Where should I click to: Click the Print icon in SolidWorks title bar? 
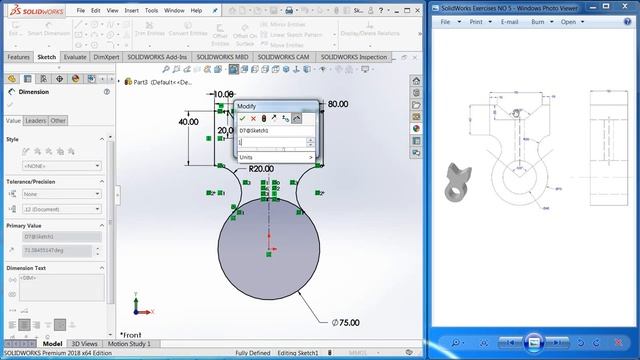pos(289,11)
